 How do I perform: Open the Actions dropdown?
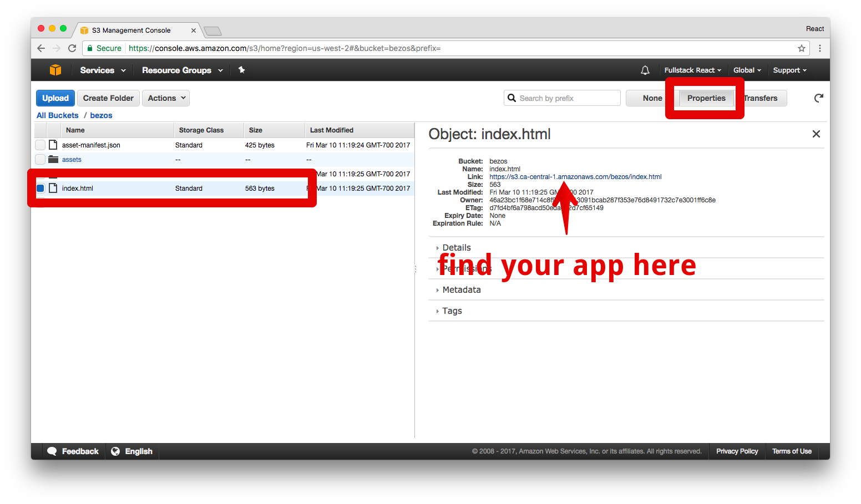(x=166, y=98)
